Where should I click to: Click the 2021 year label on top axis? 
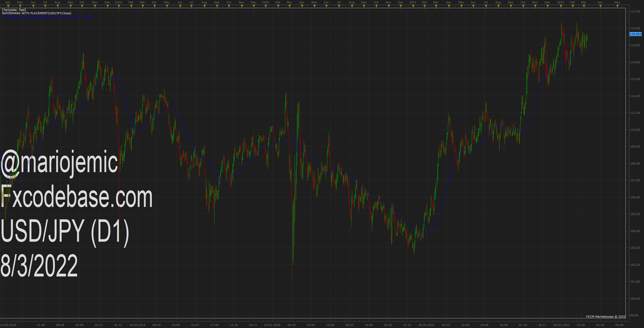point(413,2)
